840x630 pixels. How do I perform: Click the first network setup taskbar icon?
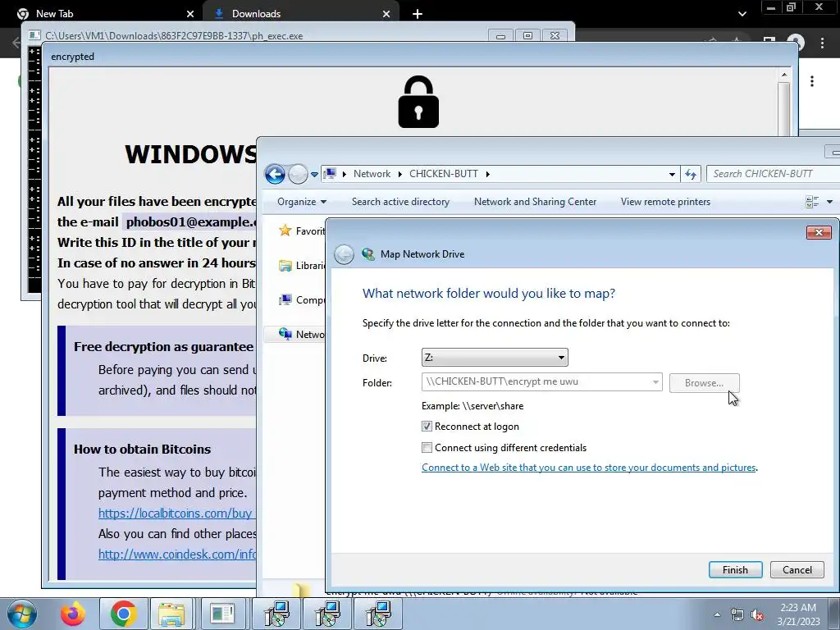[x=276, y=614]
